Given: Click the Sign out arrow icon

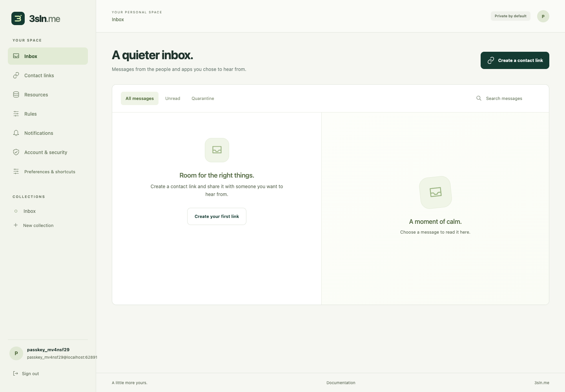Looking at the screenshot, I should pos(16,373).
